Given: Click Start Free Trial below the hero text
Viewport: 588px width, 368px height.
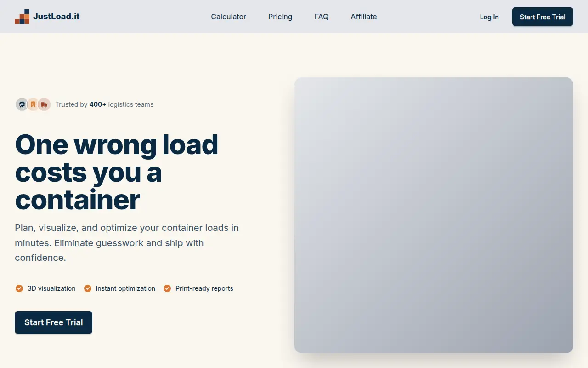Looking at the screenshot, I should [x=53, y=322].
